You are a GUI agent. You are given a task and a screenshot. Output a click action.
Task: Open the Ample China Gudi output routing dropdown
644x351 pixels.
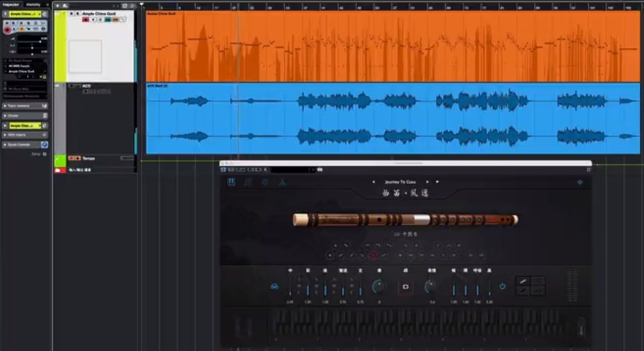tap(25, 71)
